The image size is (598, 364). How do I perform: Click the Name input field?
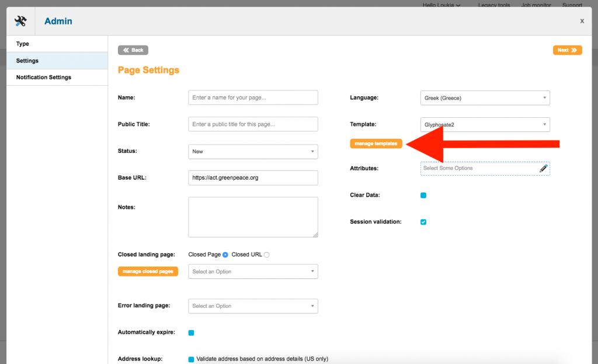tap(253, 97)
